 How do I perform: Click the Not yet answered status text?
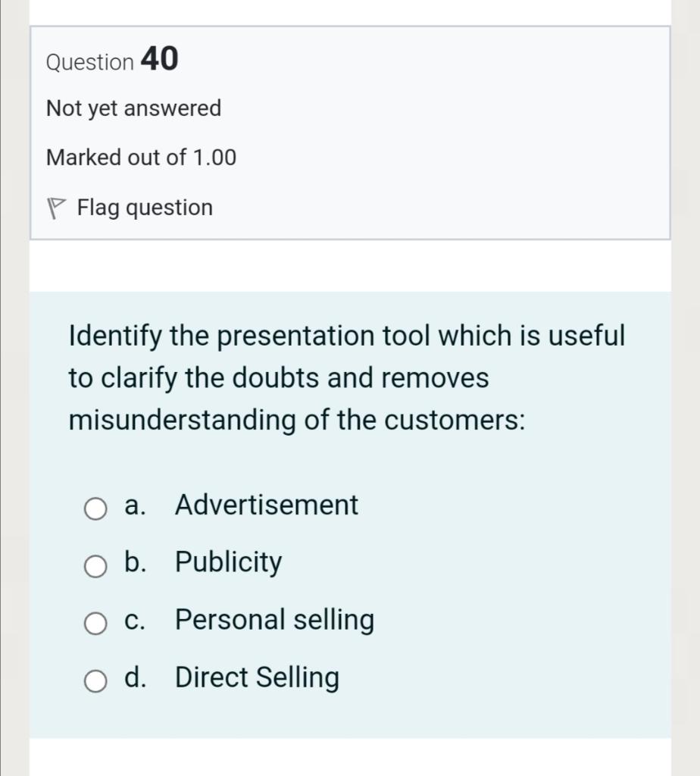[133, 108]
